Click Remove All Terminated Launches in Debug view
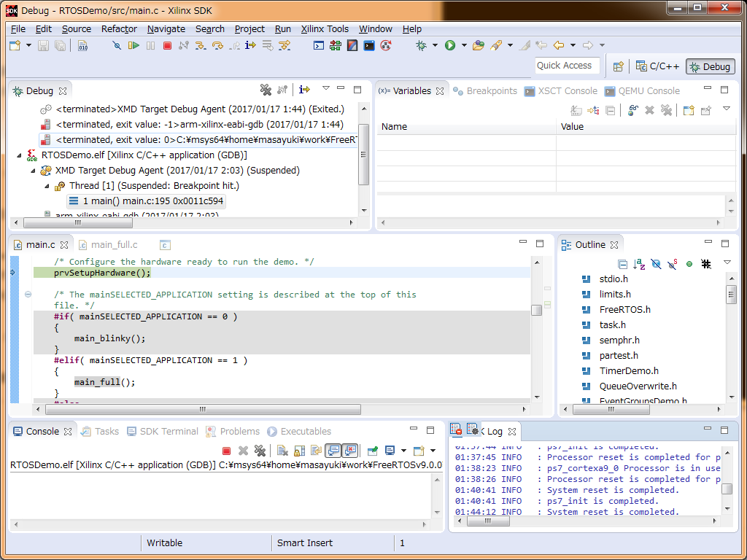The height and width of the screenshot is (560, 747). tap(266, 90)
